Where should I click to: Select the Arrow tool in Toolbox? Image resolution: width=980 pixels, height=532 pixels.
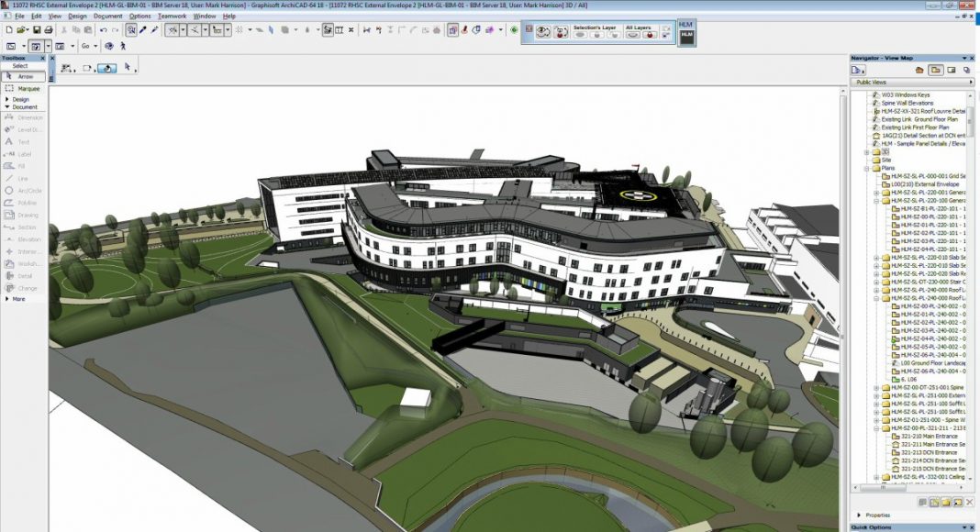(24, 77)
